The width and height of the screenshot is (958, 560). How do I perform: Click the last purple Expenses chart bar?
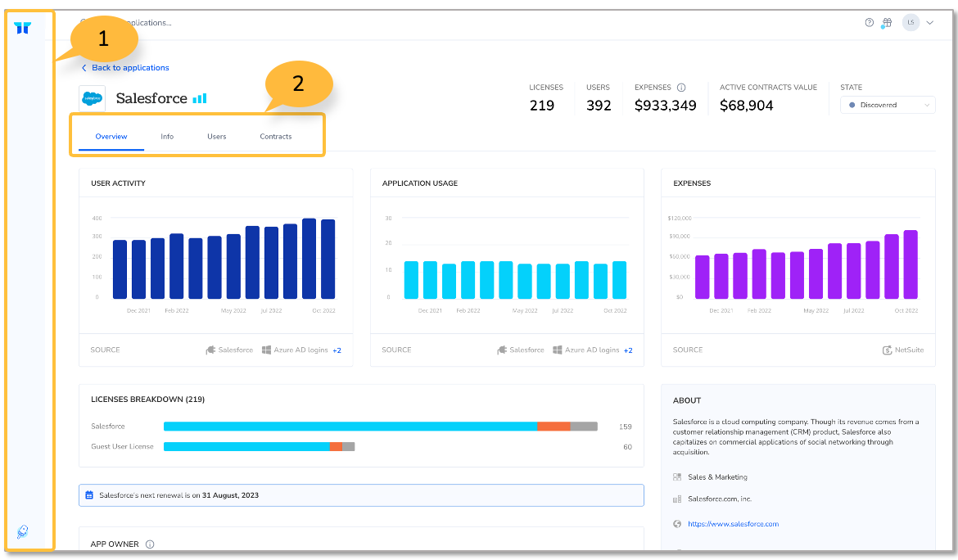[x=911, y=264]
